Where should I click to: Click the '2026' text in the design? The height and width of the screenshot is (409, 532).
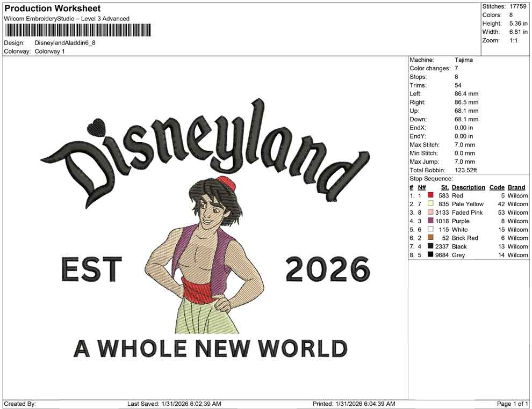[x=327, y=269]
